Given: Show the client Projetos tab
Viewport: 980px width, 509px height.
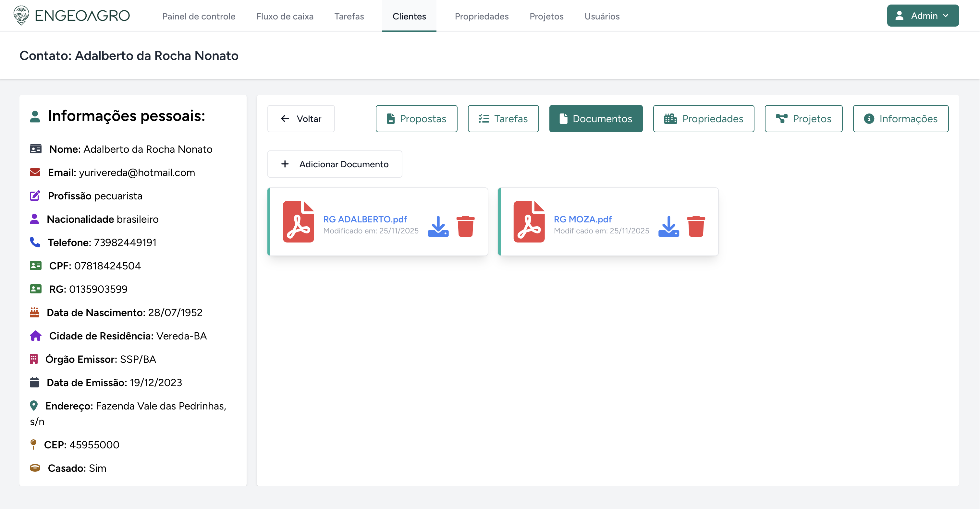Looking at the screenshot, I should click(803, 119).
